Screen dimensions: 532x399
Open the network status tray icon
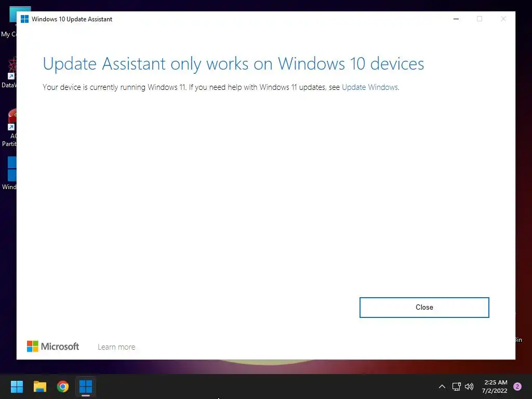[x=456, y=387]
